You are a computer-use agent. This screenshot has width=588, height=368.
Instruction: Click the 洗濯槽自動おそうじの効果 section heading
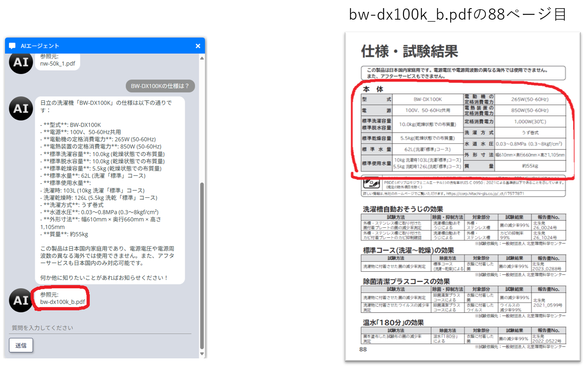point(403,209)
